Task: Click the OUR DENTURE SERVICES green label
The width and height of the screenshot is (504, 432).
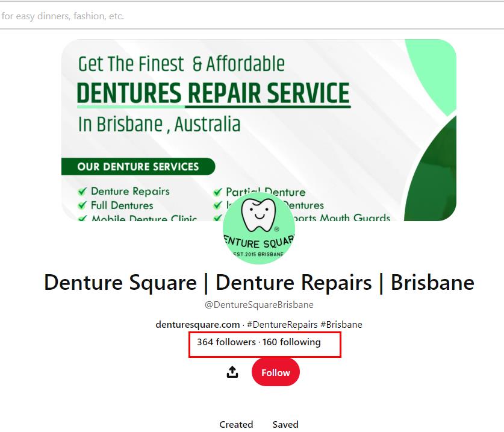Action: (138, 167)
